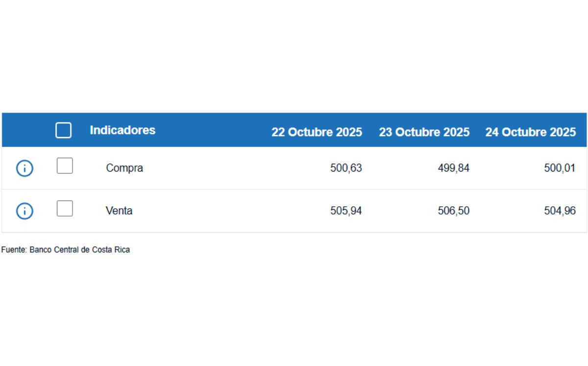Image resolution: width=588 pixels, height=366 pixels.
Task: Click the Compra value 500,63
Action: [346, 168]
